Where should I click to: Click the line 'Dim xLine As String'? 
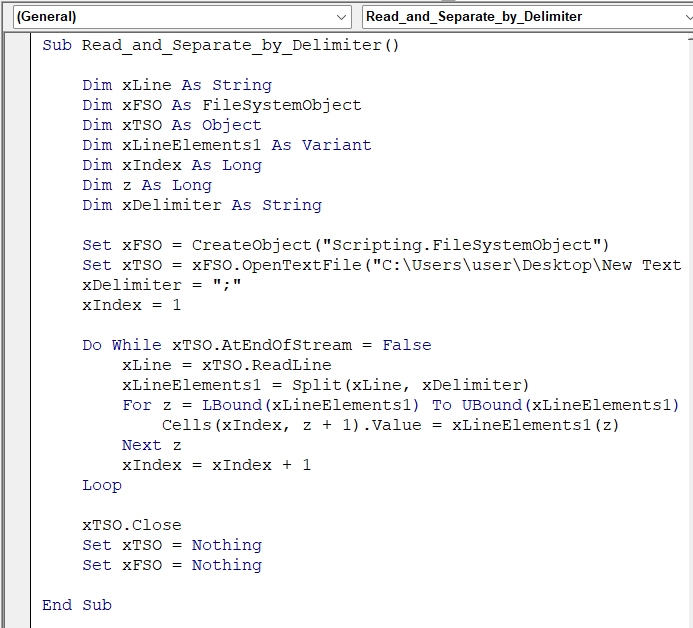point(177,85)
